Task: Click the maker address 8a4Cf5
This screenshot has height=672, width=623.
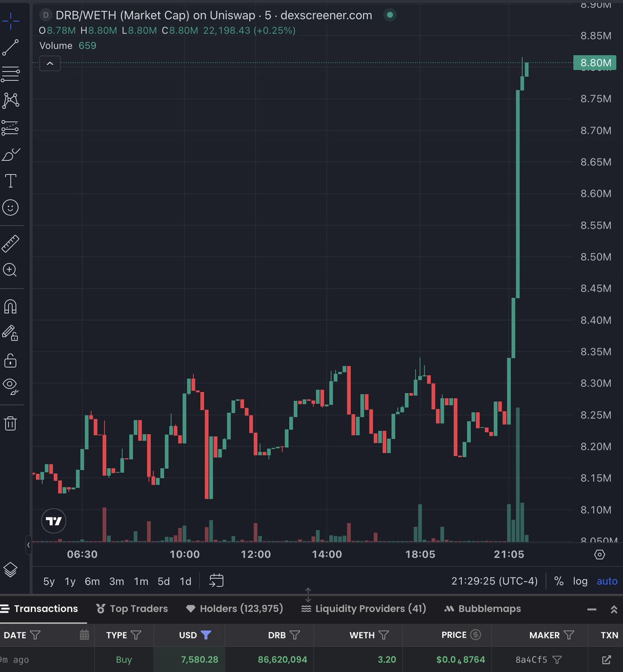Action: [x=531, y=660]
